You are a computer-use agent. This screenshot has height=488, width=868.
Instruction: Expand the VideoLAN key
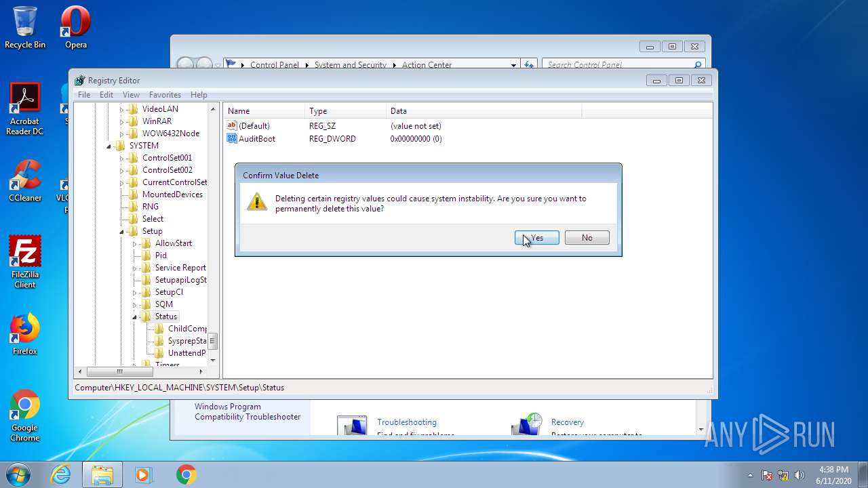pyautogui.click(x=122, y=109)
